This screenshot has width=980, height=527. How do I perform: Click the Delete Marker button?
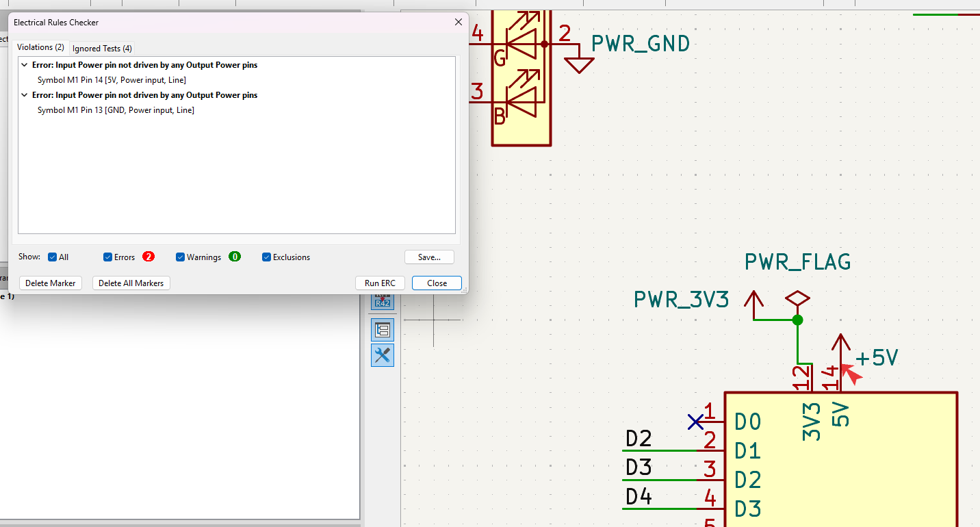(x=51, y=283)
